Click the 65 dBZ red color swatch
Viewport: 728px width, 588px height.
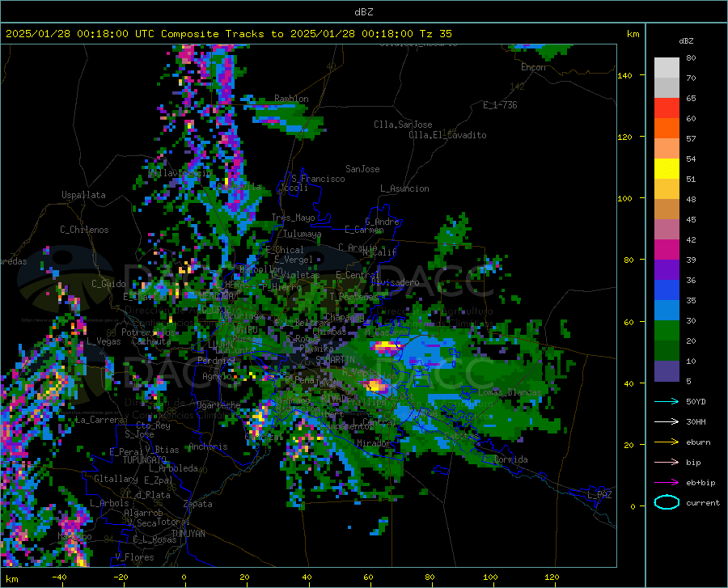667,108
